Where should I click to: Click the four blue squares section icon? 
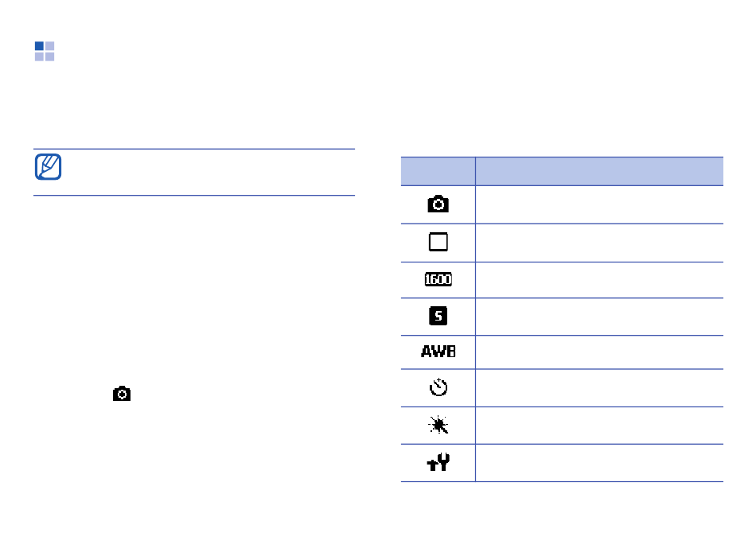coord(45,51)
